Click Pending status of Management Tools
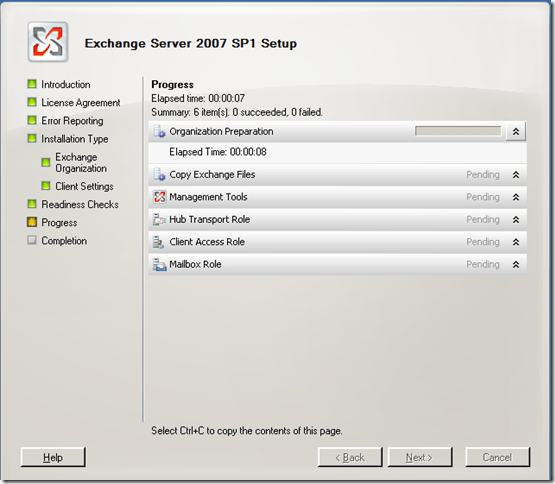Viewport: 555px width, 484px height. pos(483,197)
